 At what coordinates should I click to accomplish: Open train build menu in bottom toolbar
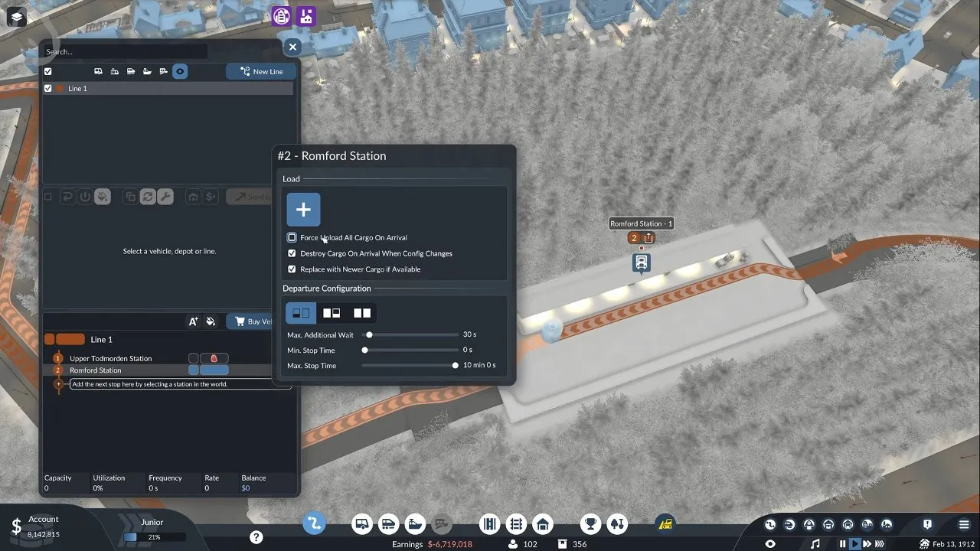[x=388, y=524]
